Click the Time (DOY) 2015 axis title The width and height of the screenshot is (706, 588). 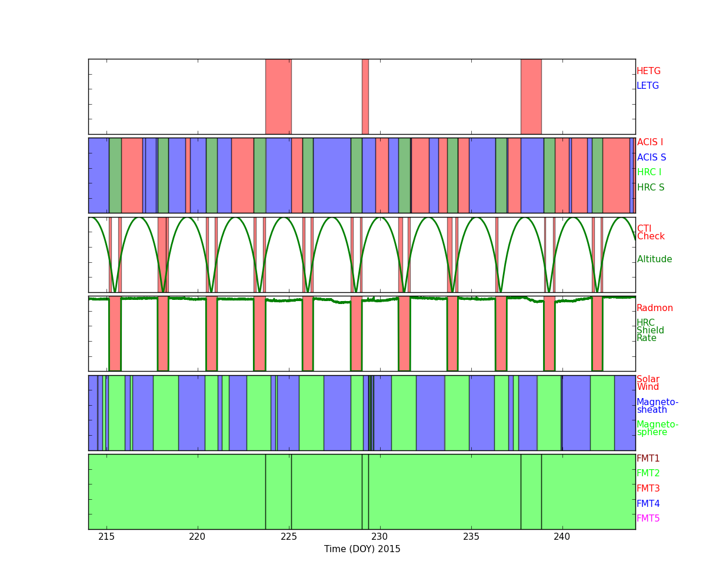[362, 549]
